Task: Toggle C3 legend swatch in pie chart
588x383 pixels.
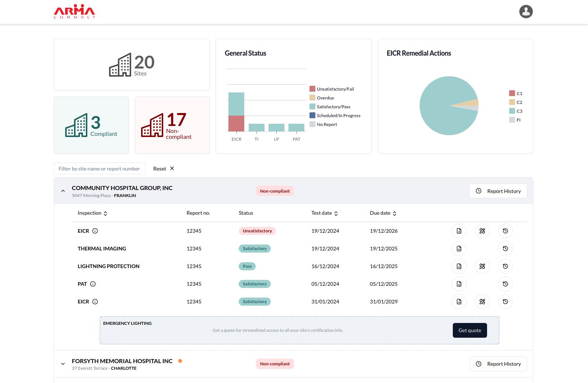Action: (512, 111)
